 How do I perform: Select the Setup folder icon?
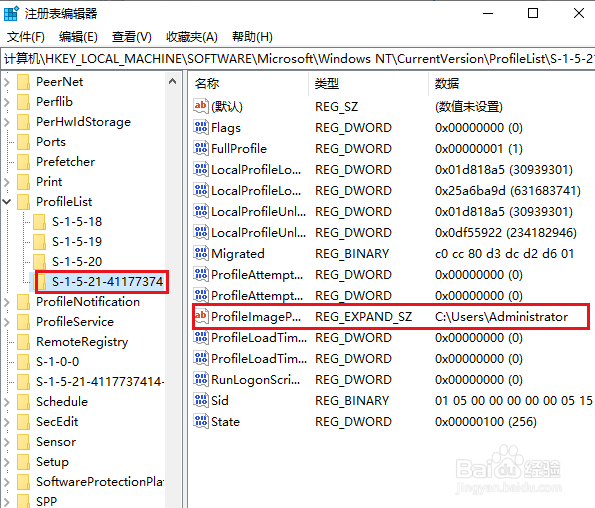[x=24, y=462]
